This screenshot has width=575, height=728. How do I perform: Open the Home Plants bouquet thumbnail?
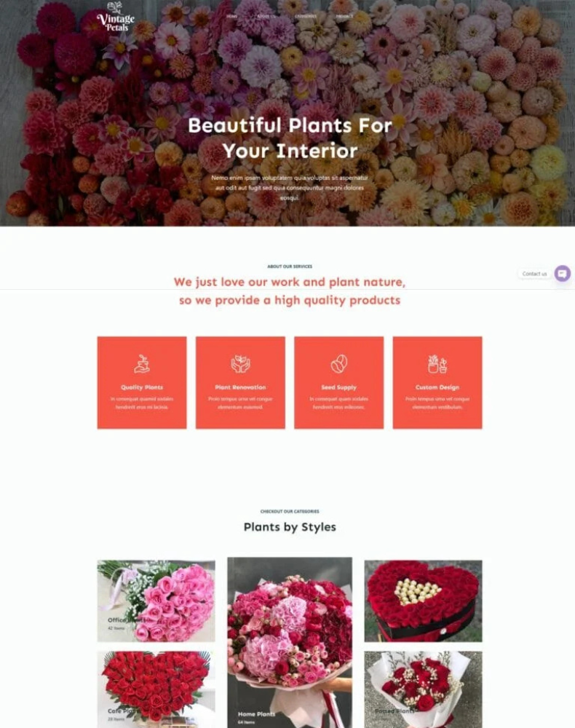[290, 643]
